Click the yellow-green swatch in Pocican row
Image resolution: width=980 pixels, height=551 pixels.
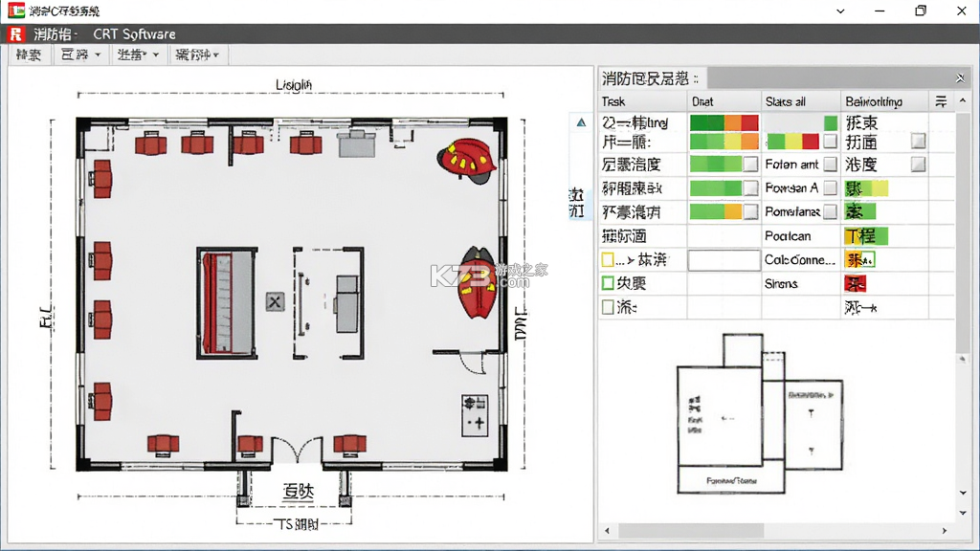[x=865, y=236]
